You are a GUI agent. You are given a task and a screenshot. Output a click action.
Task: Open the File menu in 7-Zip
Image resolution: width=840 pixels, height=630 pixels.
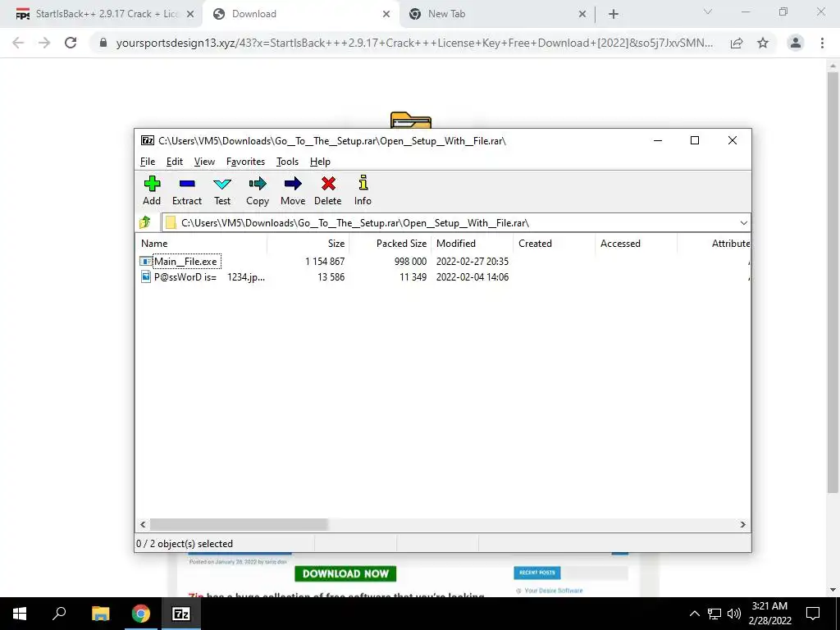(x=148, y=162)
